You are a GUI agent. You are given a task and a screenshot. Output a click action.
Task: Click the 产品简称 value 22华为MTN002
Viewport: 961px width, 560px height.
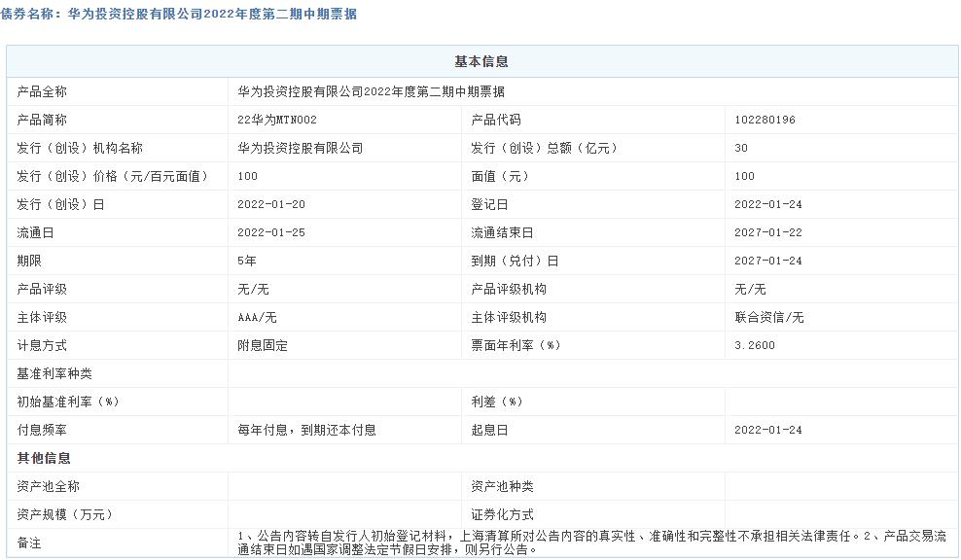click(277, 120)
